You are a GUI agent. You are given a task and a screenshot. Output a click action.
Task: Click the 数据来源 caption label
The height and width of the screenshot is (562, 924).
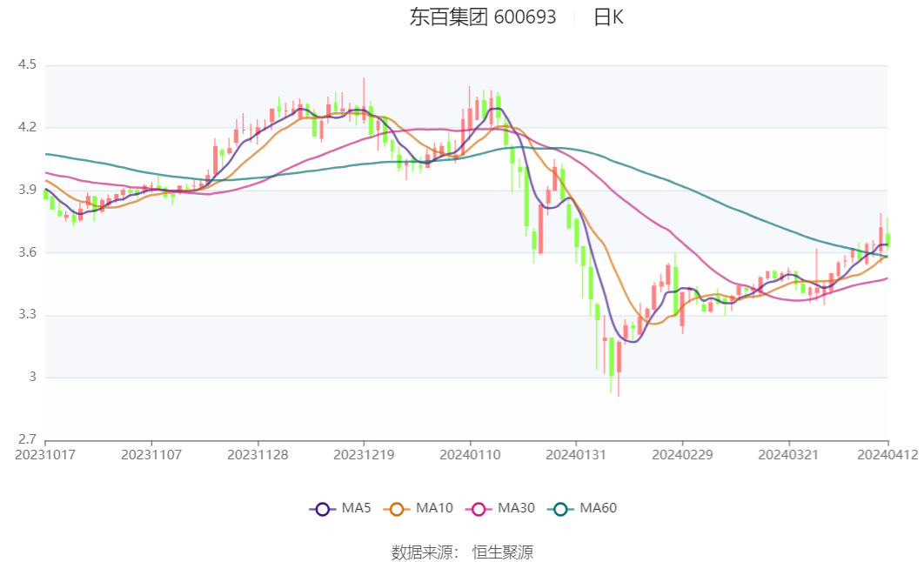[419, 552]
